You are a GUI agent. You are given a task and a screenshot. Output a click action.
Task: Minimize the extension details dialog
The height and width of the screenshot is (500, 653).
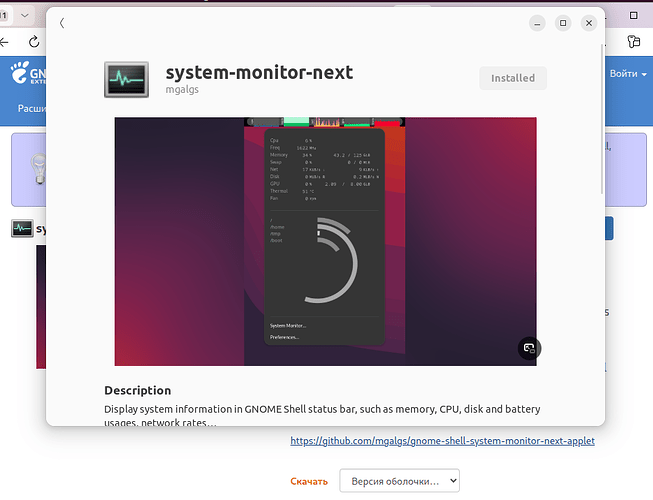point(537,23)
